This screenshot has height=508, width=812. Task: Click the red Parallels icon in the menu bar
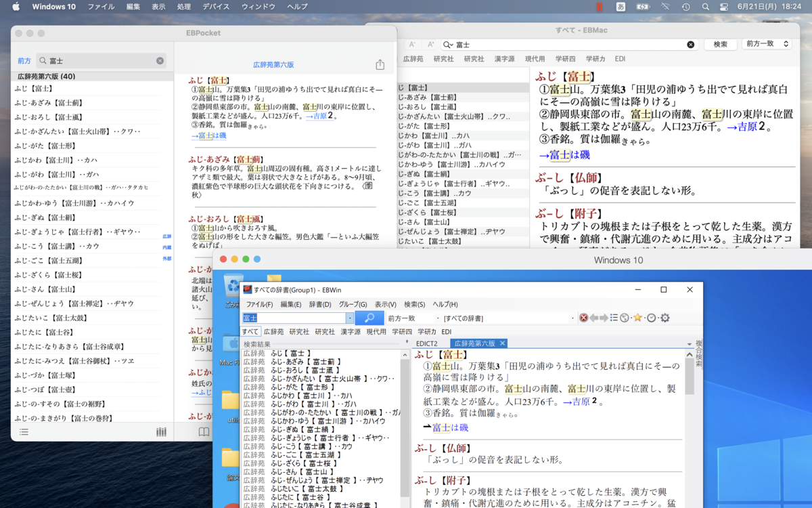(599, 7)
